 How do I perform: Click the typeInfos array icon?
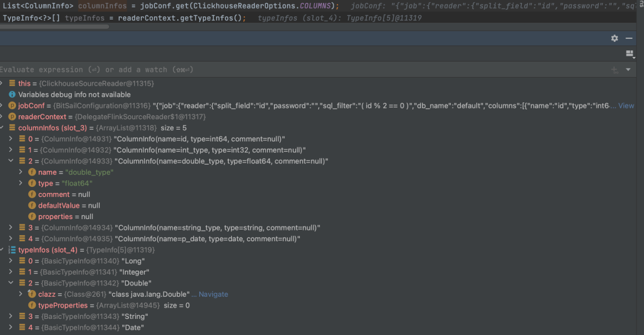pos(12,250)
